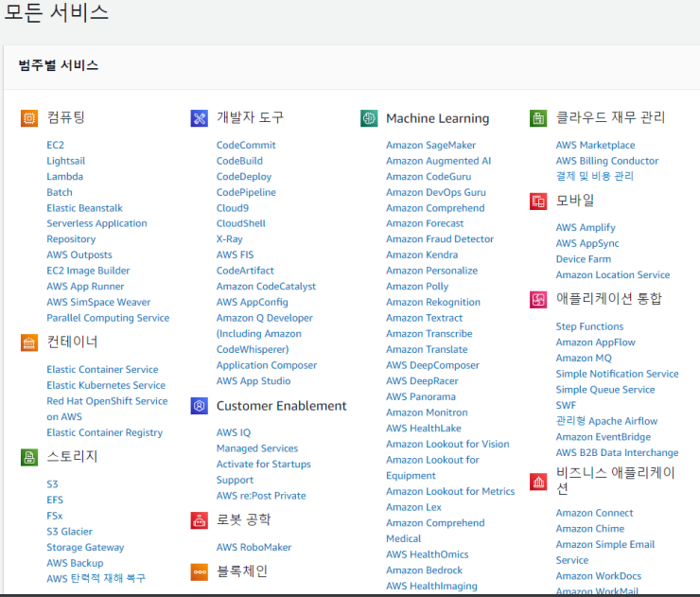Launch Cloud9
The height and width of the screenshot is (597, 700).
[x=233, y=208]
